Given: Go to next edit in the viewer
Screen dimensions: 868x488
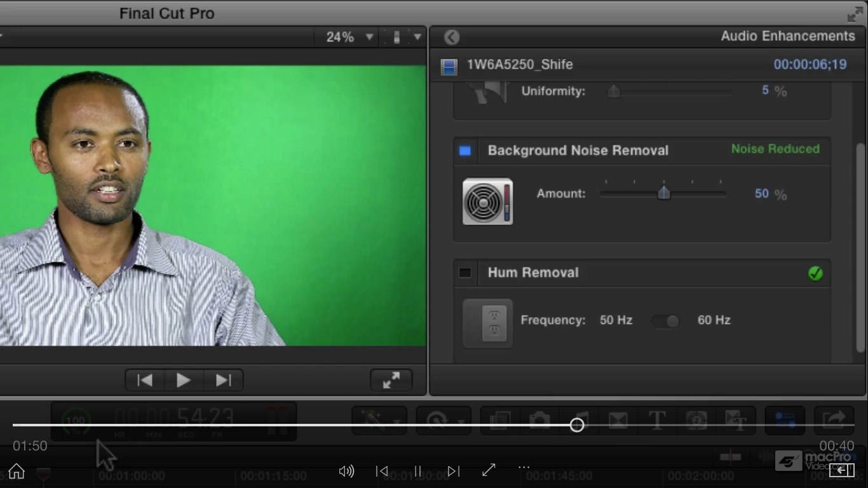Looking at the screenshot, I should pos(223,380).
